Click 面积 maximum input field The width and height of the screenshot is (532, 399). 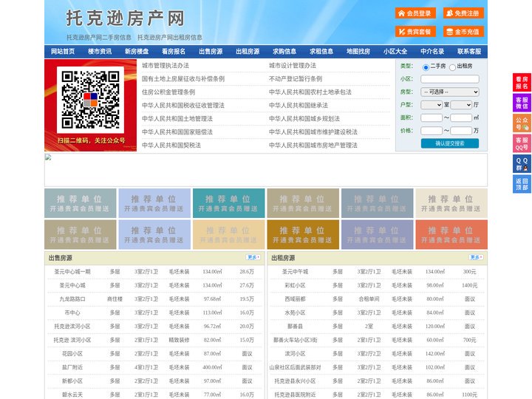click(461, 117)
